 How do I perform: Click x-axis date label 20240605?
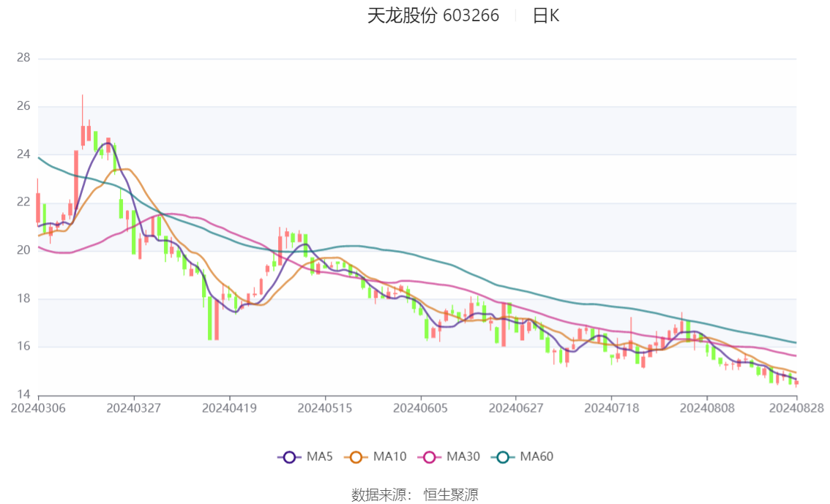(420, 408)
